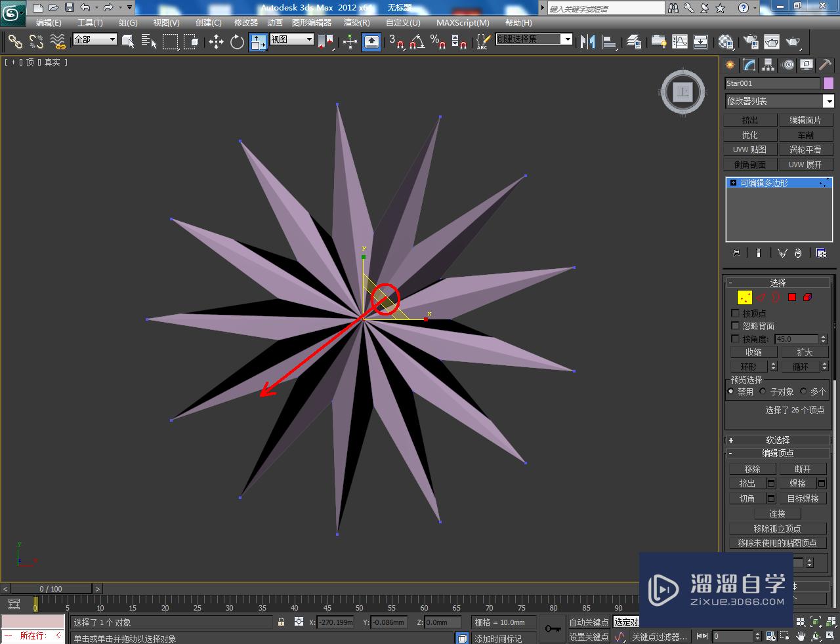
Task: Click the 目标焊接 button
Action: [803, 498]
